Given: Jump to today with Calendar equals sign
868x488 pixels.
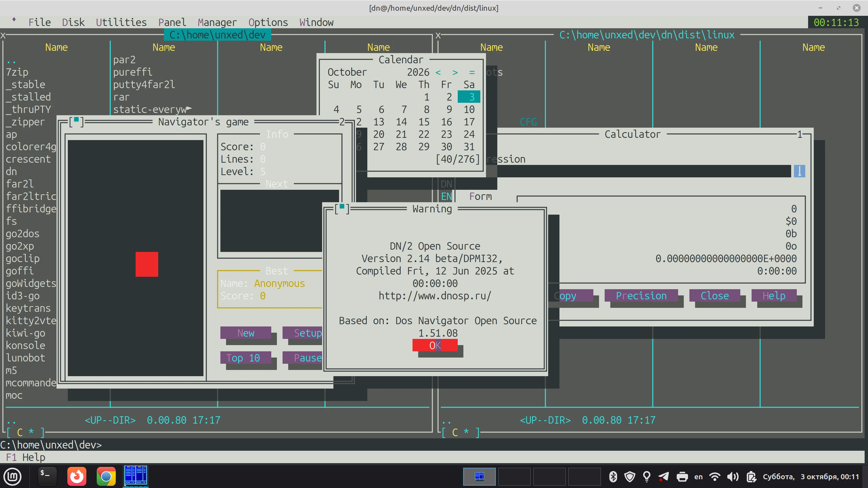Looking at the screenshot, I should pos(472,72).
